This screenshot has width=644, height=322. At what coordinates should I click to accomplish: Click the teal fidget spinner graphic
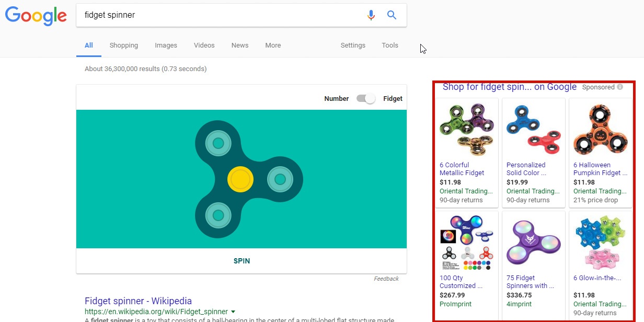coord(248,179)
